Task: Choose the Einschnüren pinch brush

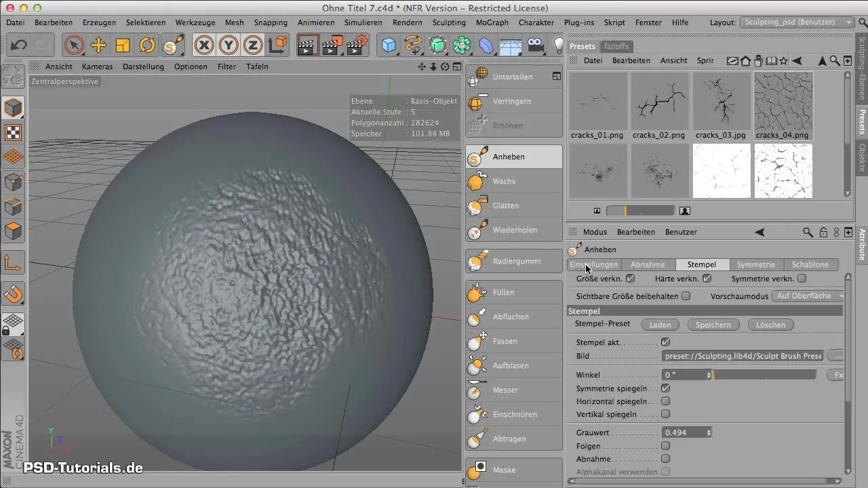Action: (x=513, y=414)
